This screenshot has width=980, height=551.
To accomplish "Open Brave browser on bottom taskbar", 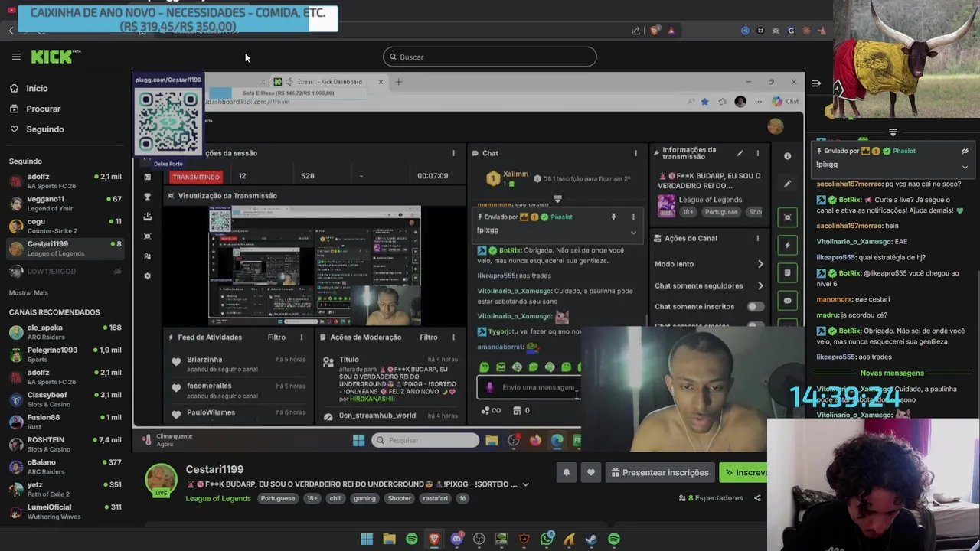I will point(434,540).
